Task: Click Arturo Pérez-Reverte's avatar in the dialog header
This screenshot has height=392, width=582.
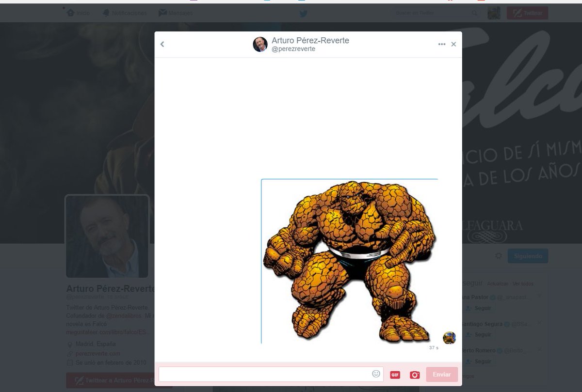Action: 260,45
